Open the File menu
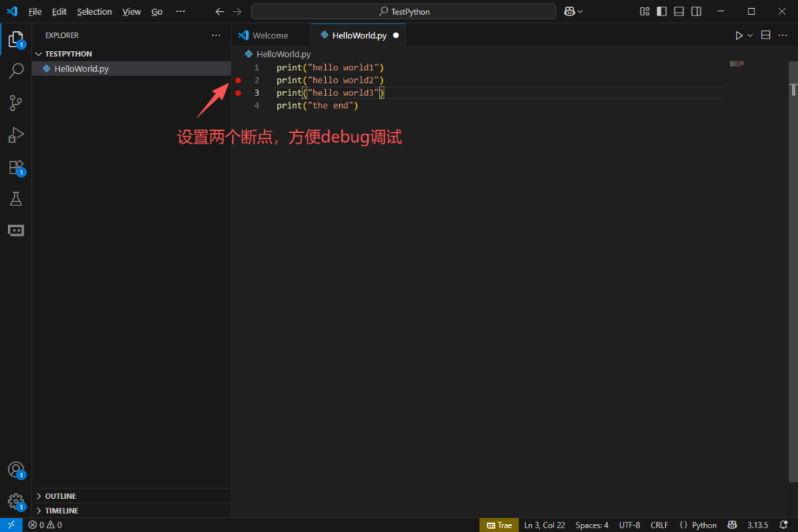798x532 pixels. pos(35,11)
